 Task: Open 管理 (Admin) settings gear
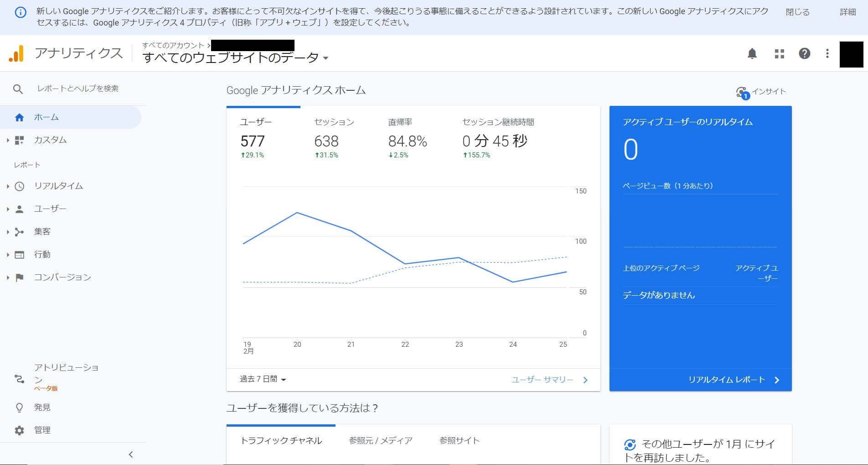click(x=42, y=429)
